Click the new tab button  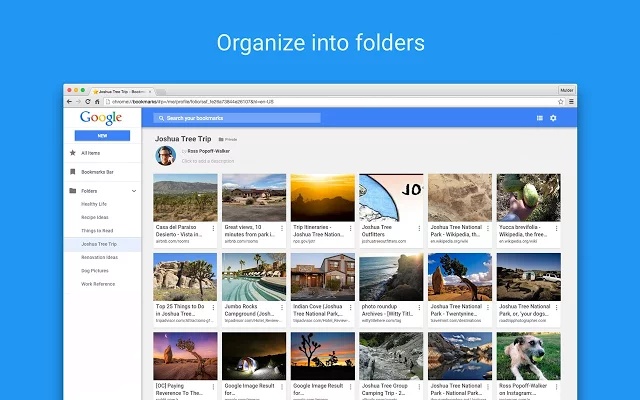(161, 92)
